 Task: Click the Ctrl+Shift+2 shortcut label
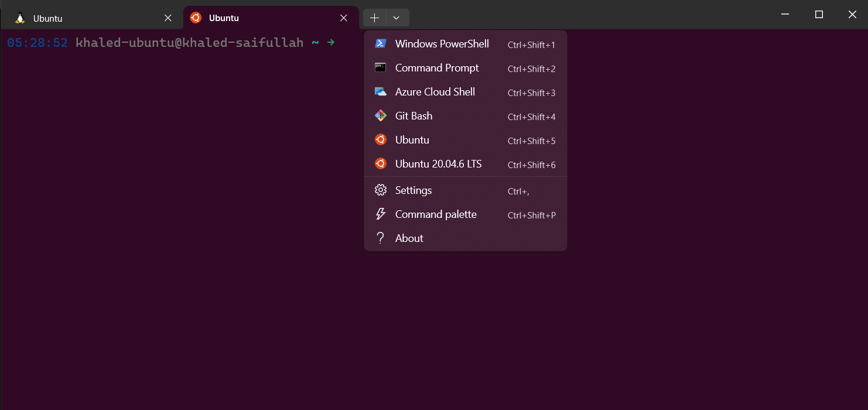click(532, 69)
